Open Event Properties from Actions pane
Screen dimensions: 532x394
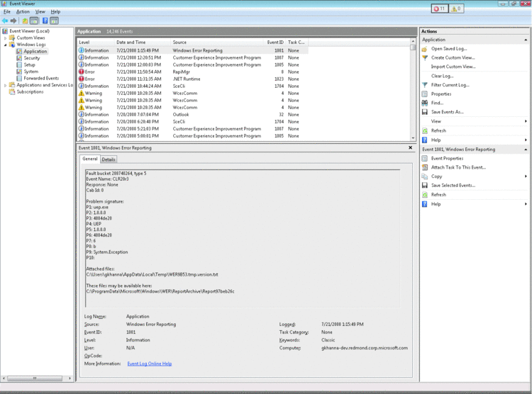(447, 159)
